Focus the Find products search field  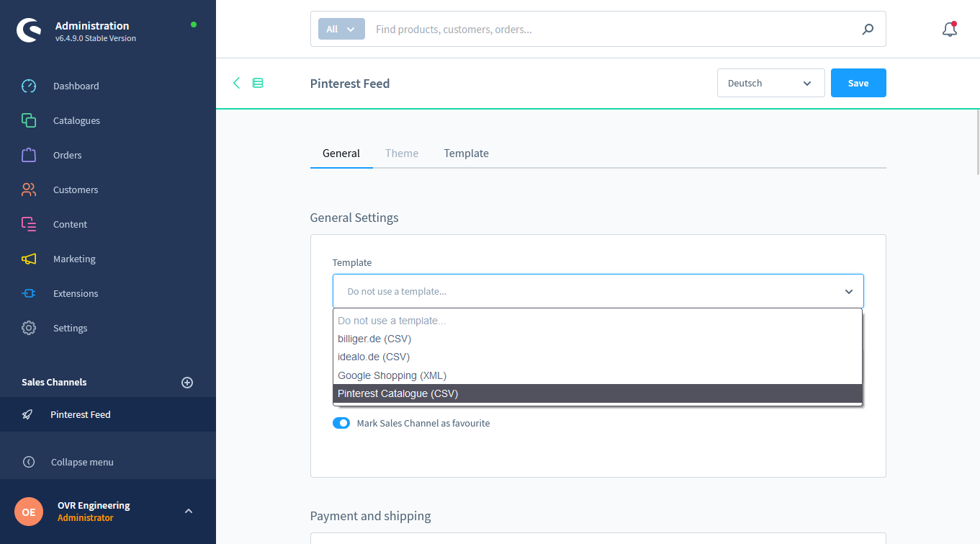[612, 30]
